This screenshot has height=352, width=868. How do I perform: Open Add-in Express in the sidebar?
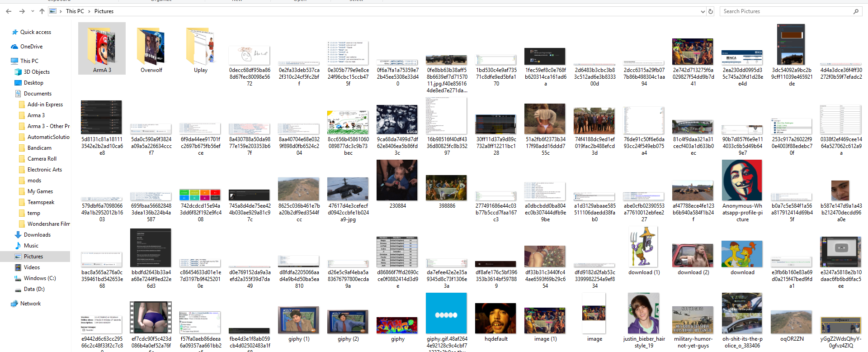click(45, 105)
